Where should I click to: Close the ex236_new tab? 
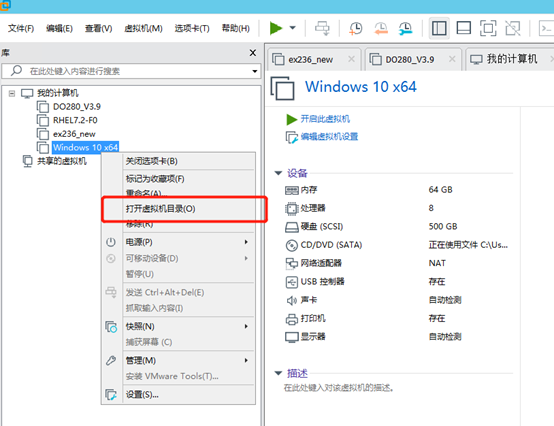click(351, 59)
